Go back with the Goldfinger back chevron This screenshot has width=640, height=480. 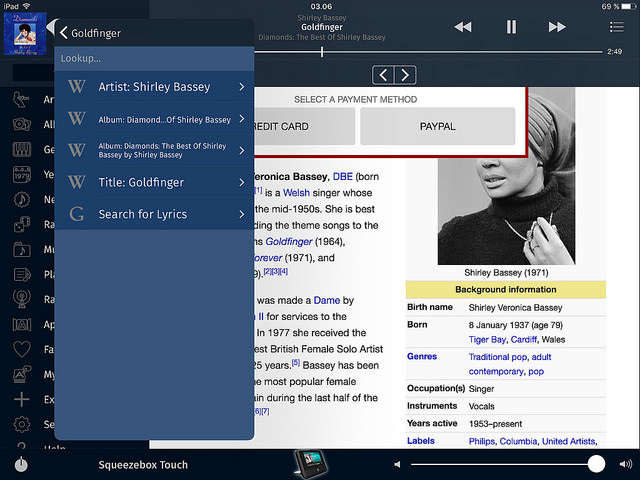point(64,33)
